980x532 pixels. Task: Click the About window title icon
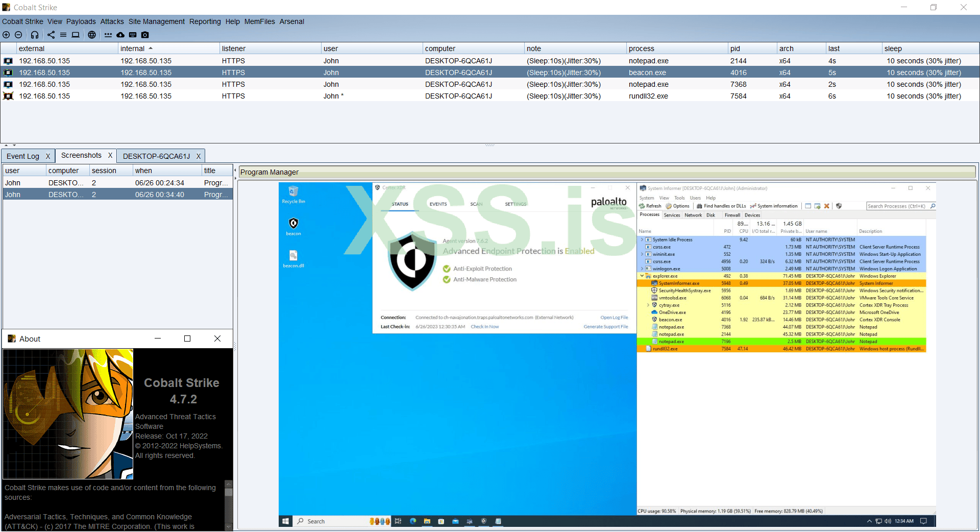click(12, 338)
